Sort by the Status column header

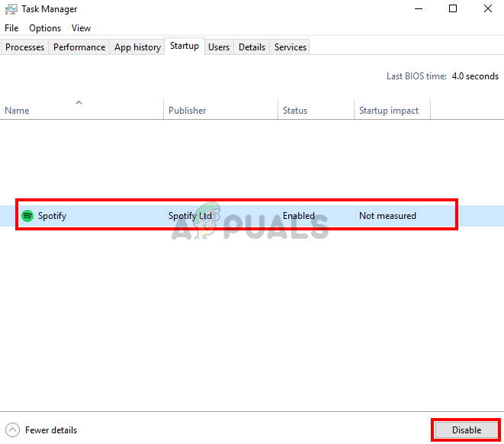point(316,109)
